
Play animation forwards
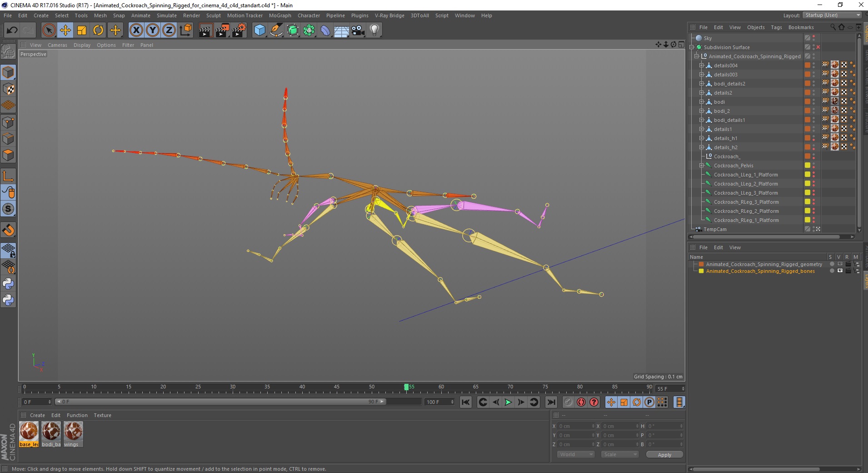point(508,402)
